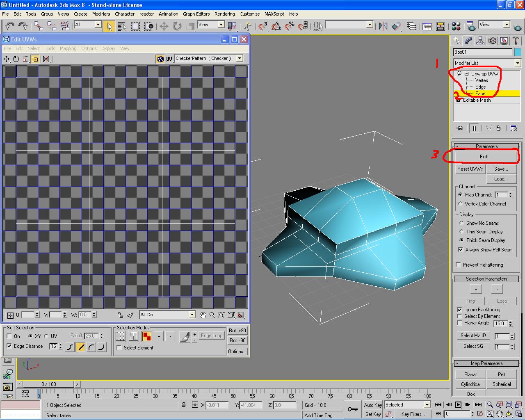525x420 pixels.
Task: Select Freeform Mode in Edit UVWs toolbar
Action: click(x=35, y=59)
